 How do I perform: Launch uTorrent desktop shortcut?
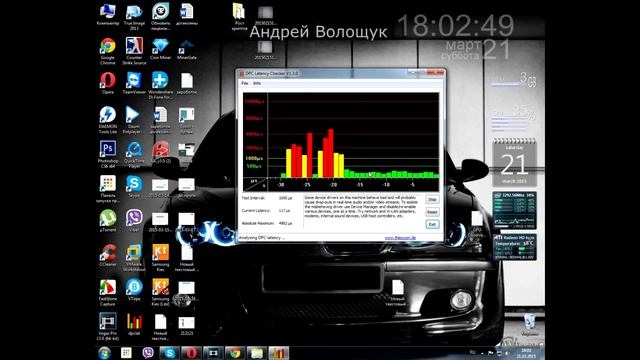(x=108, y=221)
